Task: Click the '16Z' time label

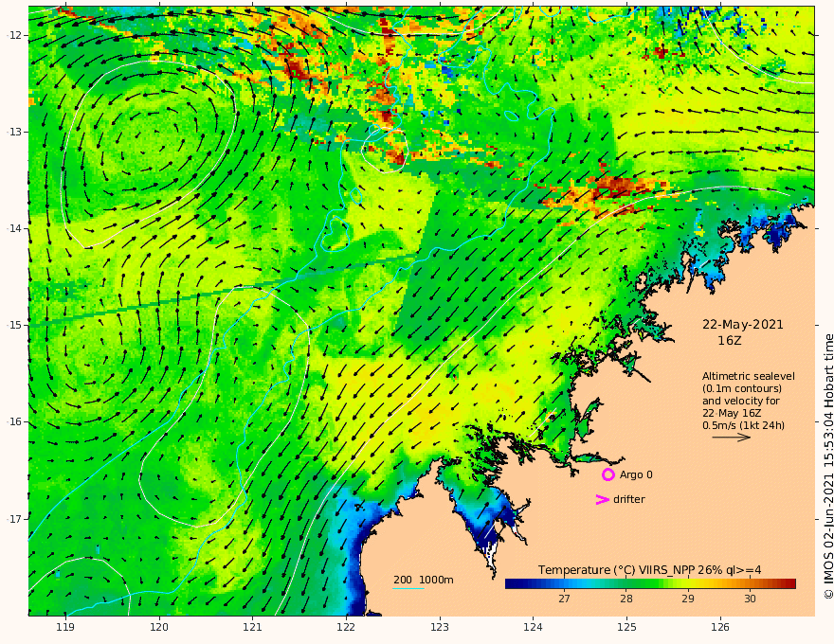Action: coord(729,341)
